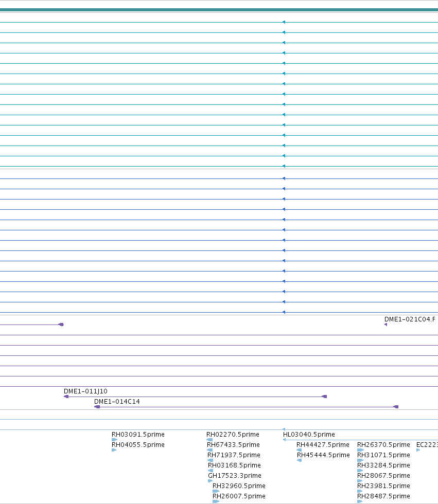Select the RH31071.5prime EST label
Viewport: 438px width, 504px height.
tap(383, 455)
